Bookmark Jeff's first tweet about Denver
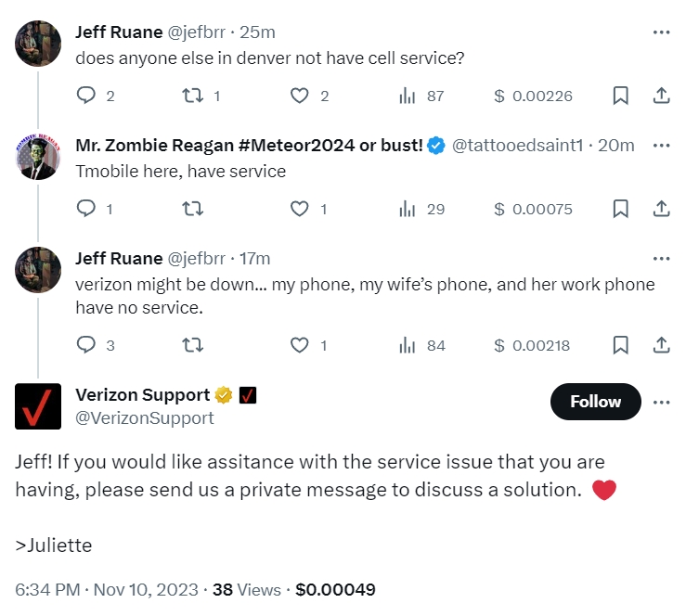The image size is (686, 616). (621, 96)
